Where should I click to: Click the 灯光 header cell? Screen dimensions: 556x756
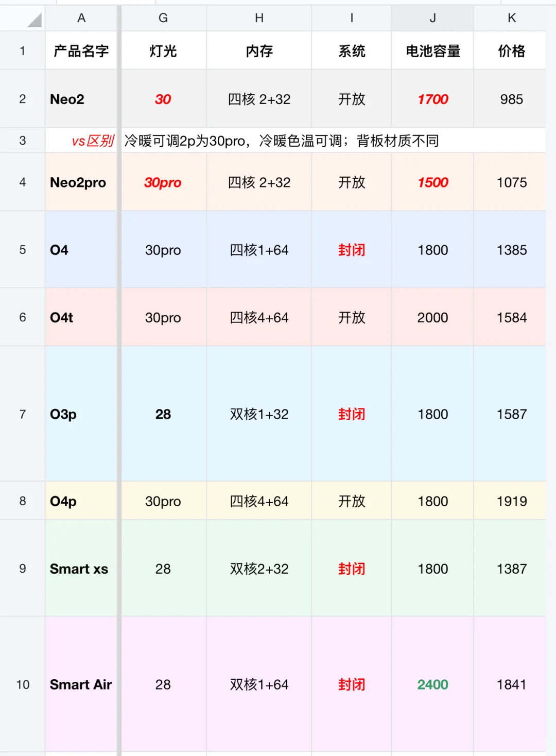[163, 50]
